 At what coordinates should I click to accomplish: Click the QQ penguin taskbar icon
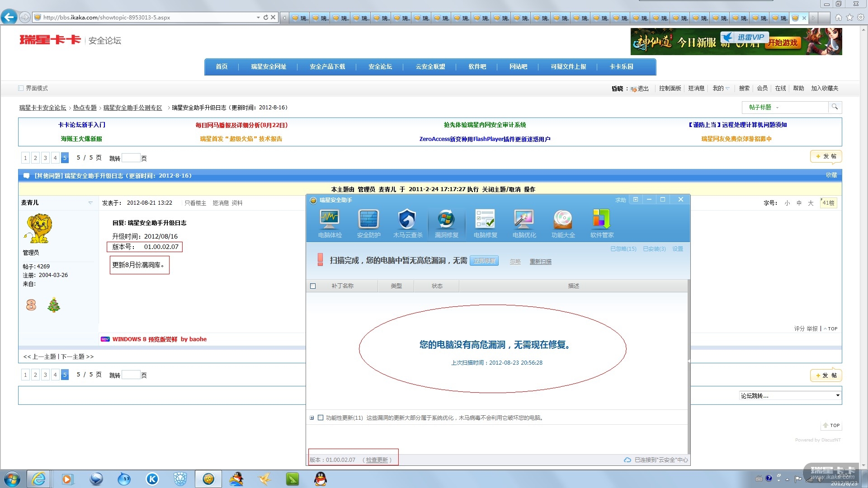321,479
